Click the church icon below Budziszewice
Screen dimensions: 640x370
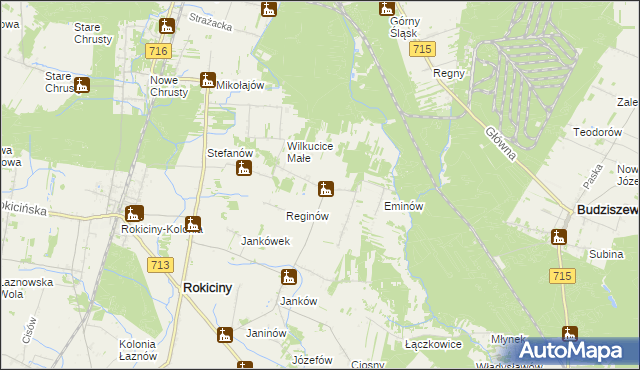click(559, 237)
